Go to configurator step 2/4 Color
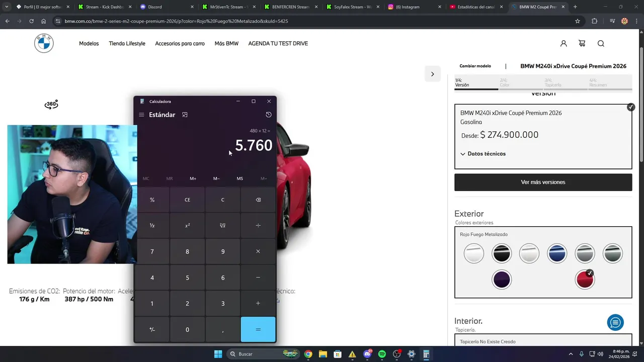Image resolution: width=644 pixels, height=362 pixels. (x=521, y=83)
